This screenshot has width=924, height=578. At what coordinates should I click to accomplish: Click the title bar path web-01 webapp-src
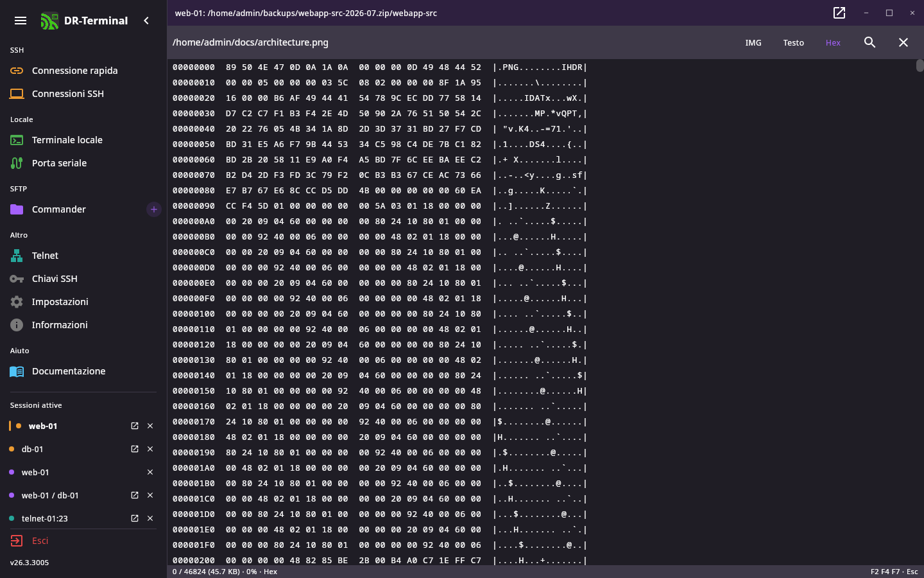pyautogui.click(x=306, y=13)
